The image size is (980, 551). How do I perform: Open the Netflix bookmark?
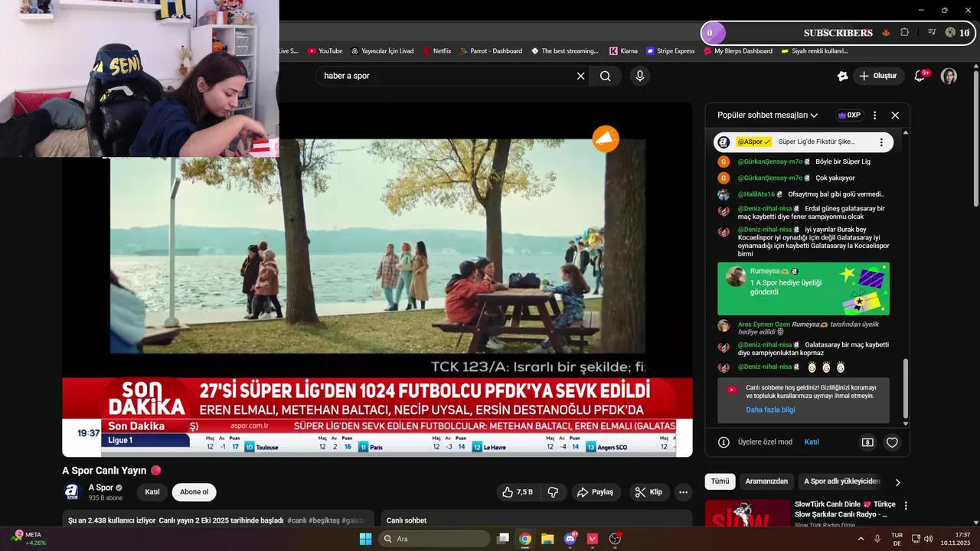pyautogui.click(x=437, y=51)
